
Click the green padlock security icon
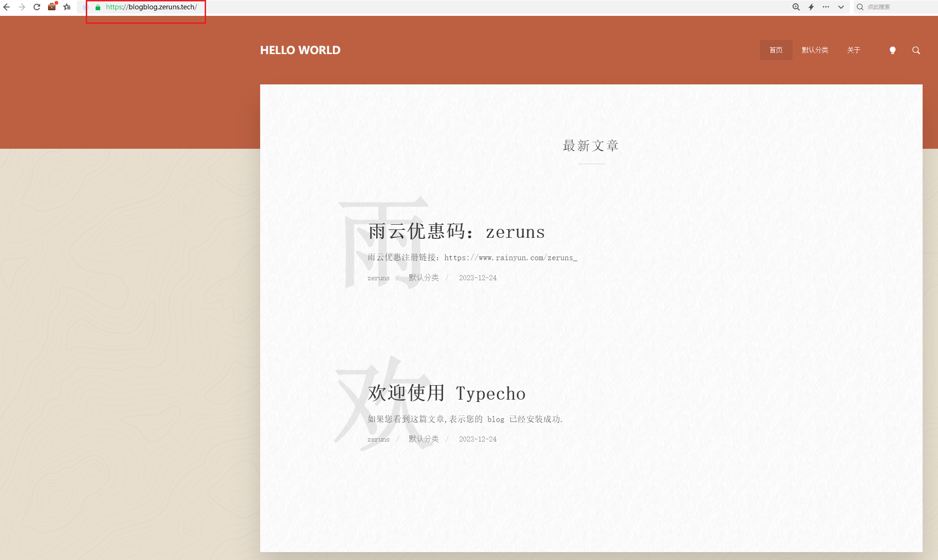(98, 7)
